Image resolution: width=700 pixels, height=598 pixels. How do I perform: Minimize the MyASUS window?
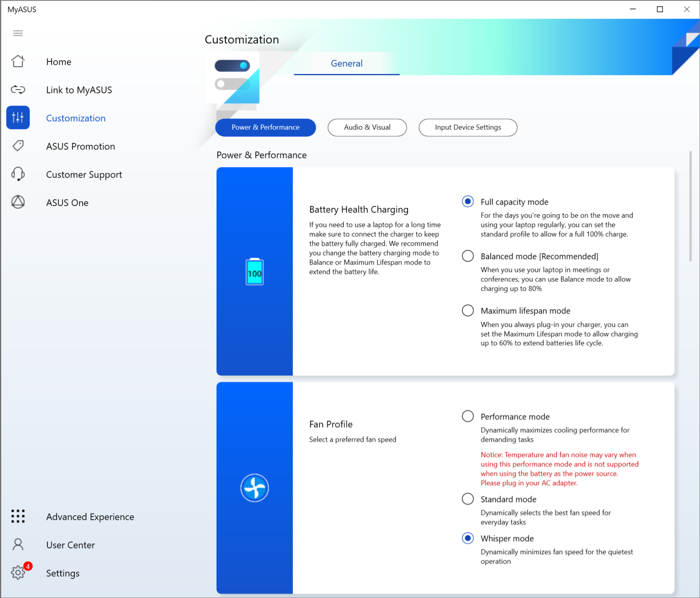point(633,9)
